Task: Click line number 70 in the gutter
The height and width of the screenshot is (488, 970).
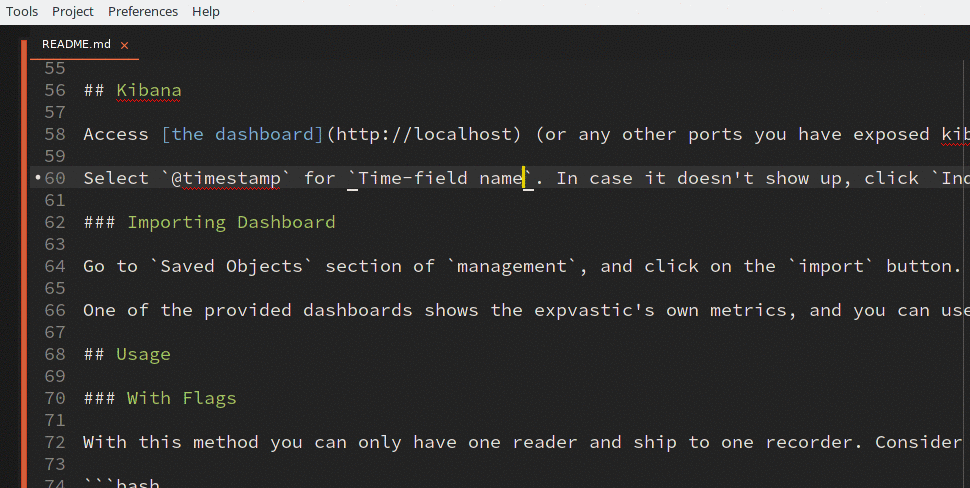Action: click(55, 398)
